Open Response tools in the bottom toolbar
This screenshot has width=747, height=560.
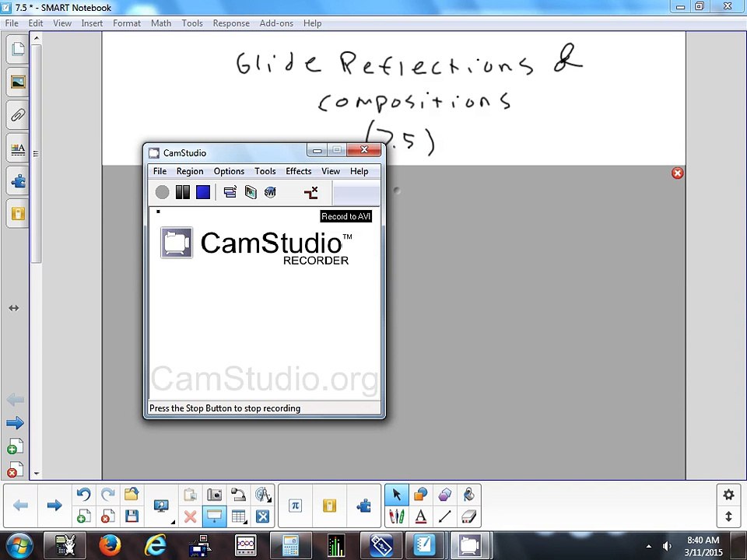coord(330,506)
